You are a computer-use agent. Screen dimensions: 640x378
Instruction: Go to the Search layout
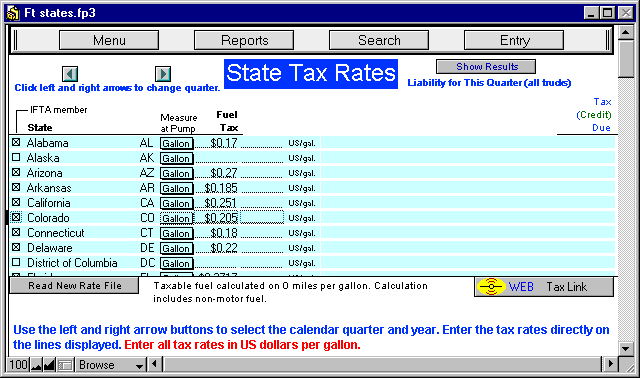click(x=379, y=40)
